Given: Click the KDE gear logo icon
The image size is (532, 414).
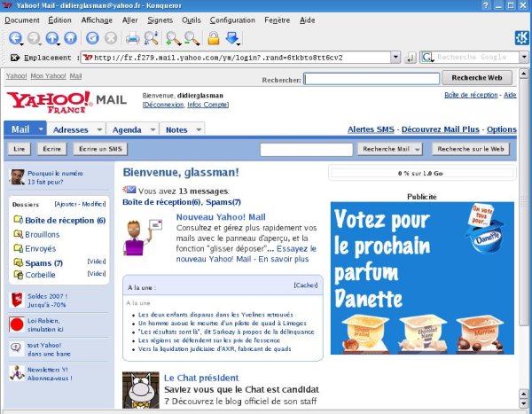Looking at the screenshot, I should tap(522, 37).
